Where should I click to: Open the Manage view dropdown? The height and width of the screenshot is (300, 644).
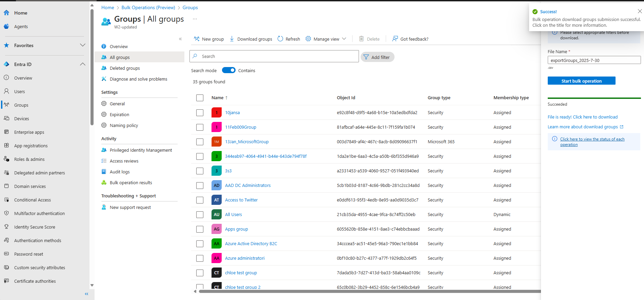(x=326, y=39)
